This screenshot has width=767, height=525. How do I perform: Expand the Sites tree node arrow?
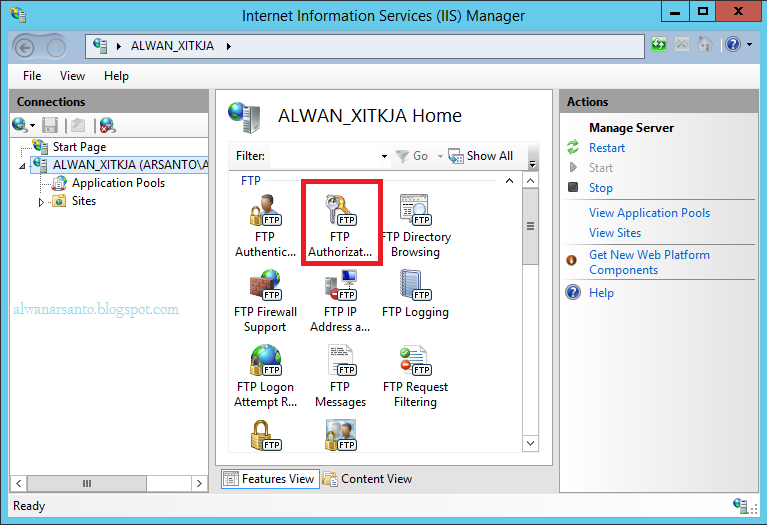coord(41,202)
